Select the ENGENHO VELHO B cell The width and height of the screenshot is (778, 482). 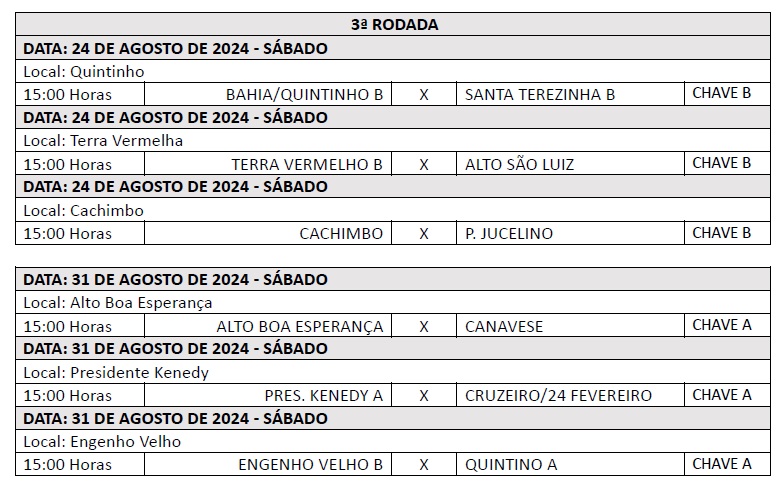click(268, 464)
